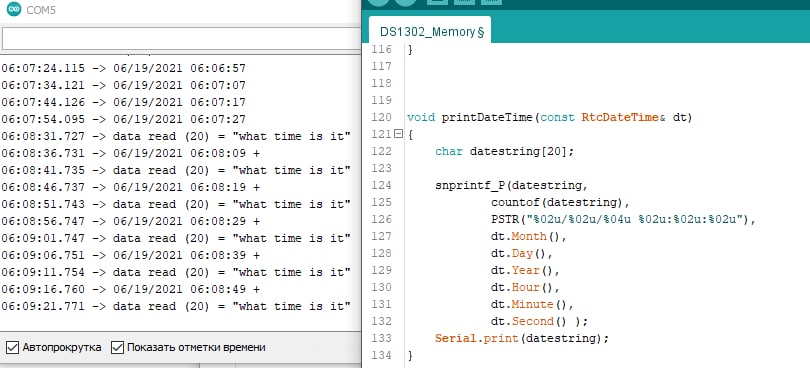The width and height of the screenshot is (810, 368).
Task: Click serial line stamped 06:09:11.754
Action: [x=176, y=272]
